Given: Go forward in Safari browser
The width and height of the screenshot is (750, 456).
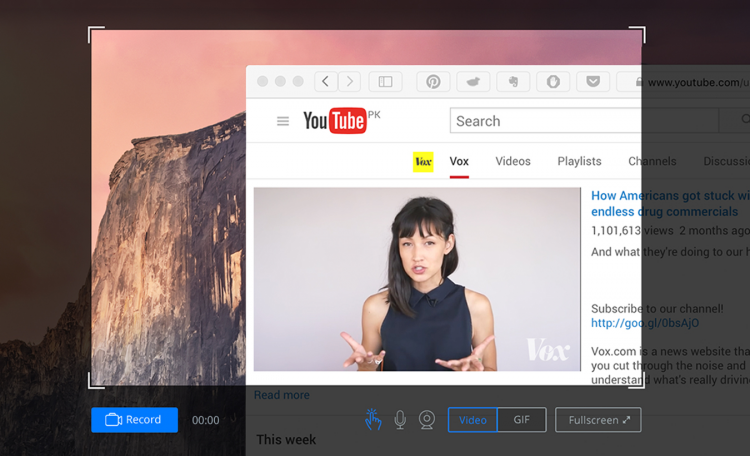Looking at the screenshot, I should [350, 81].
